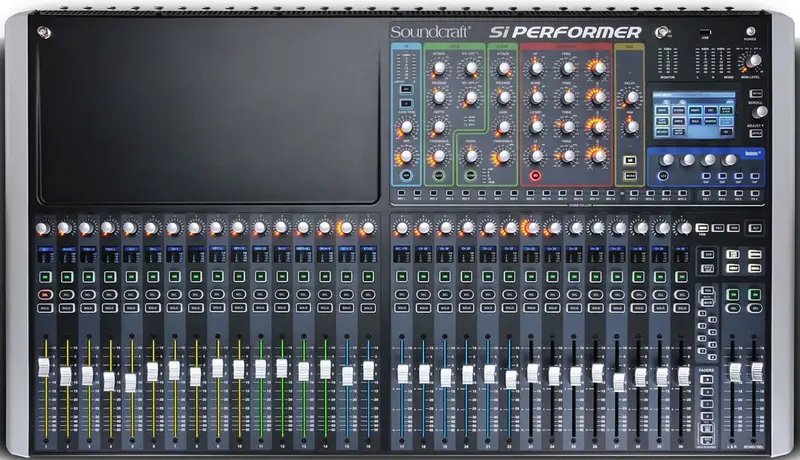Grab the channel 15 blue-track fader cap
The image size is (800, 460).
click(x=347, y=376)
